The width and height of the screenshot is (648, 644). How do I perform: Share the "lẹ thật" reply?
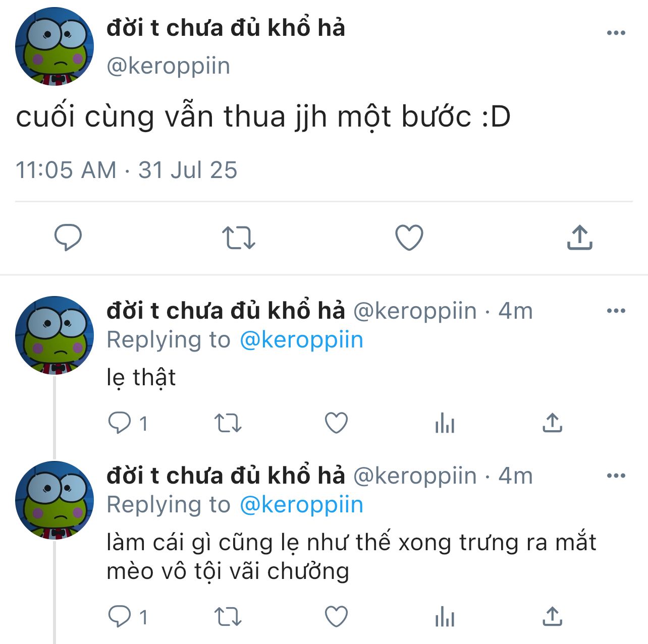tap(553, 423)
